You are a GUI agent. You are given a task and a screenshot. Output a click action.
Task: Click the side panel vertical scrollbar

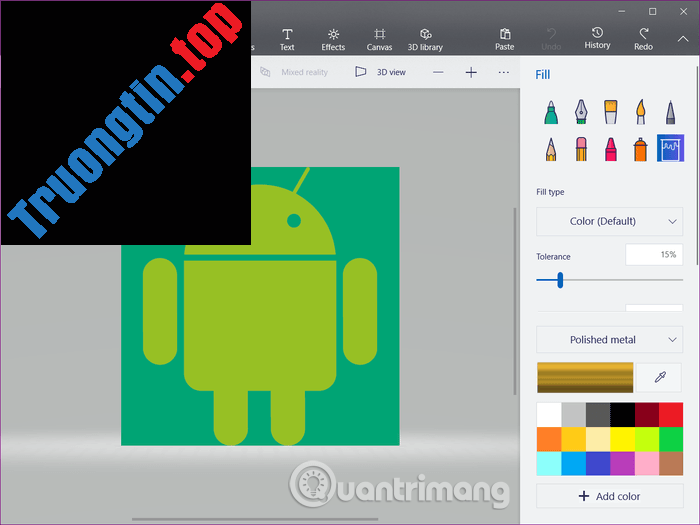tap(697, 165)
